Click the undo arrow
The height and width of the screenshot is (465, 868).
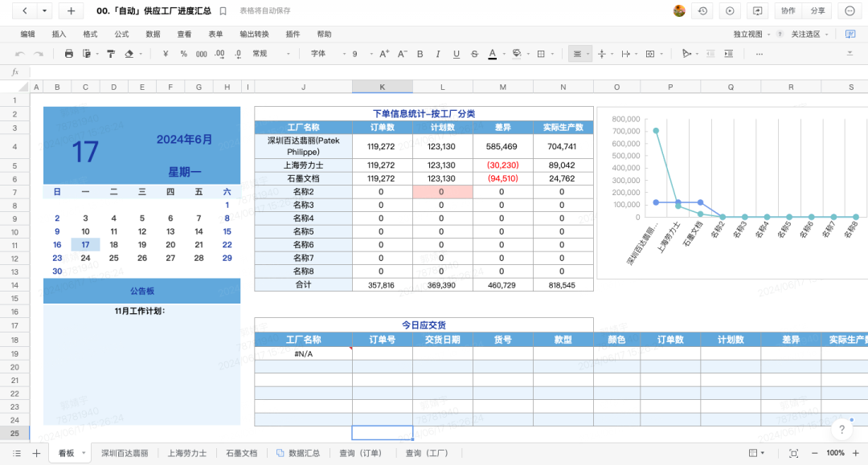point(20,54)
